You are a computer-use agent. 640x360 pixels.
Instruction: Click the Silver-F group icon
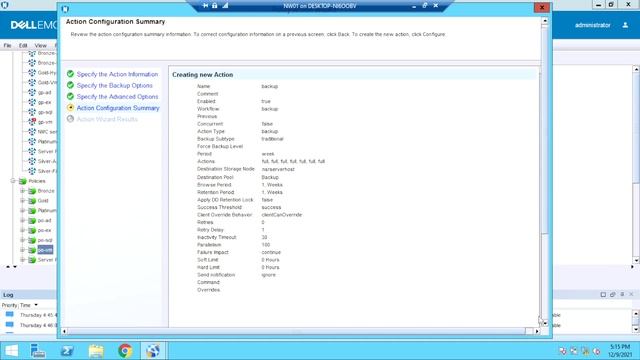point(32,171)
